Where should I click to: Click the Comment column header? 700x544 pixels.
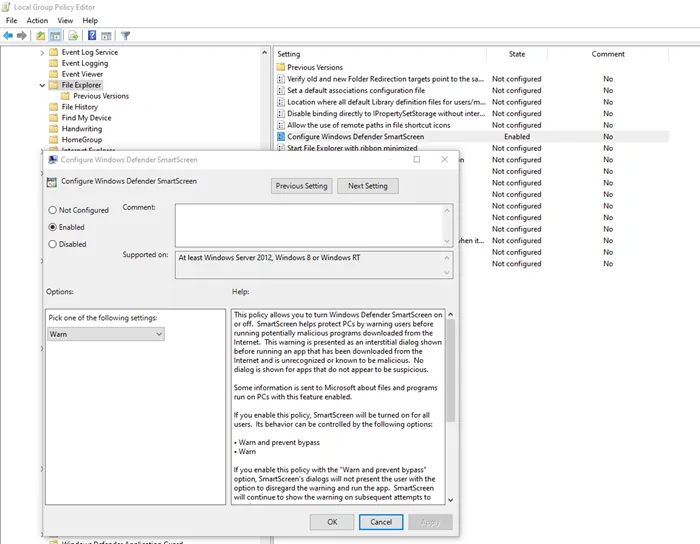(x=608, y=54)
